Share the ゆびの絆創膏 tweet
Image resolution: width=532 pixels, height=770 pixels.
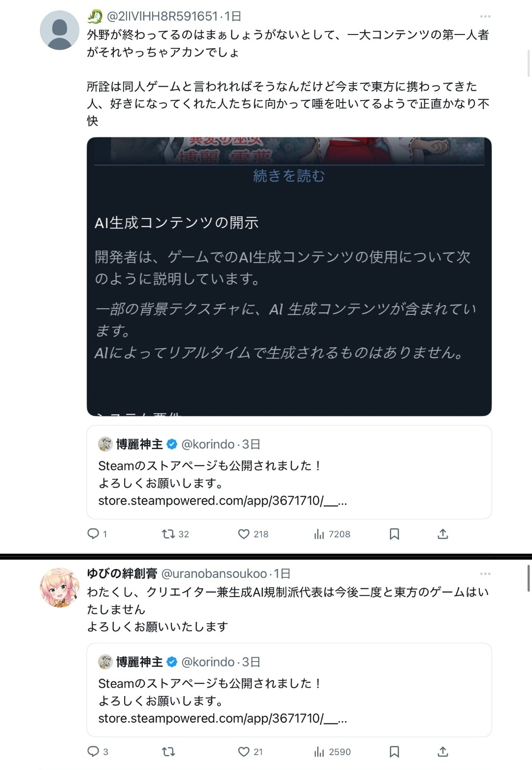pyautogui.click(x=443, y=751)
